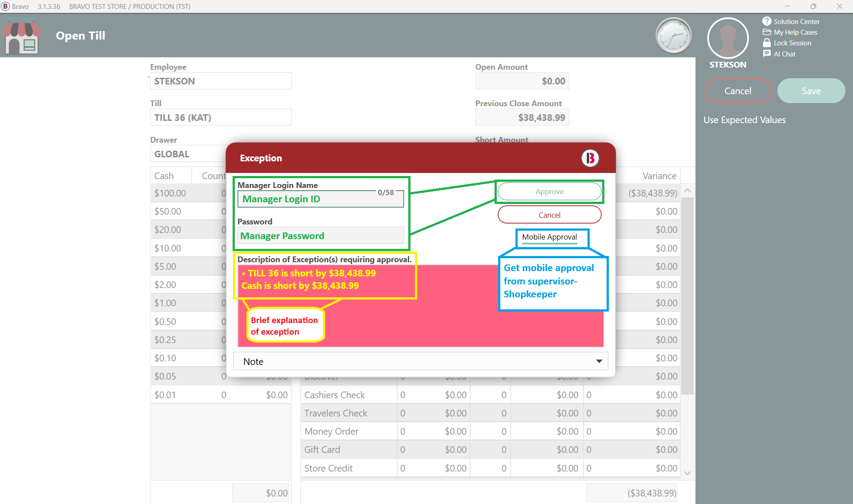The image size is (853, 504).
Task: Click the Bravo app icon in title bar
Action: 6,6
